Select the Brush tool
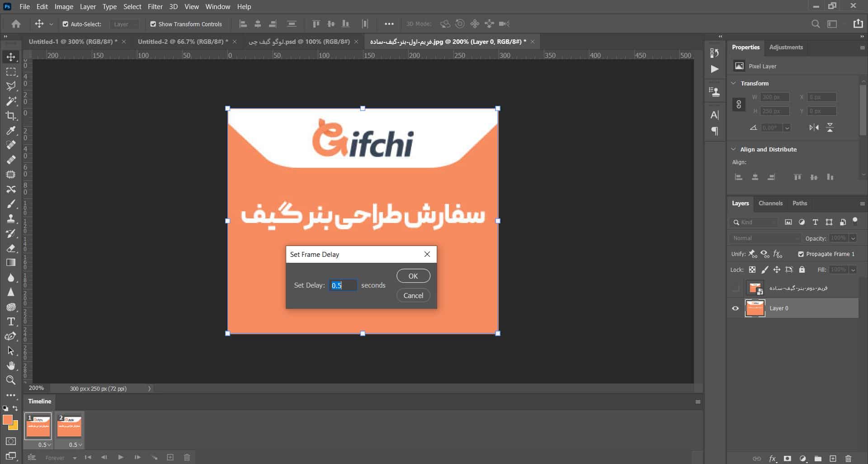Viewport: 868px width, 464px height. (11, 204)
